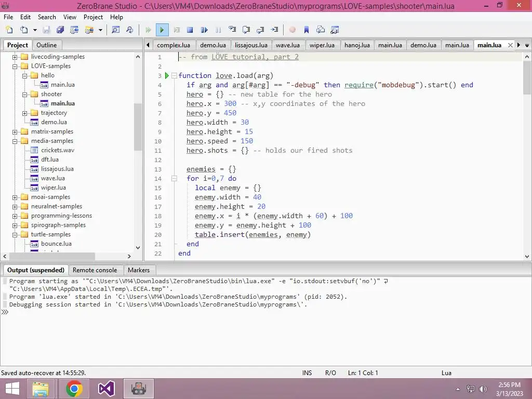Collapse the LOVE-samples folder

[x=15, y=66]
